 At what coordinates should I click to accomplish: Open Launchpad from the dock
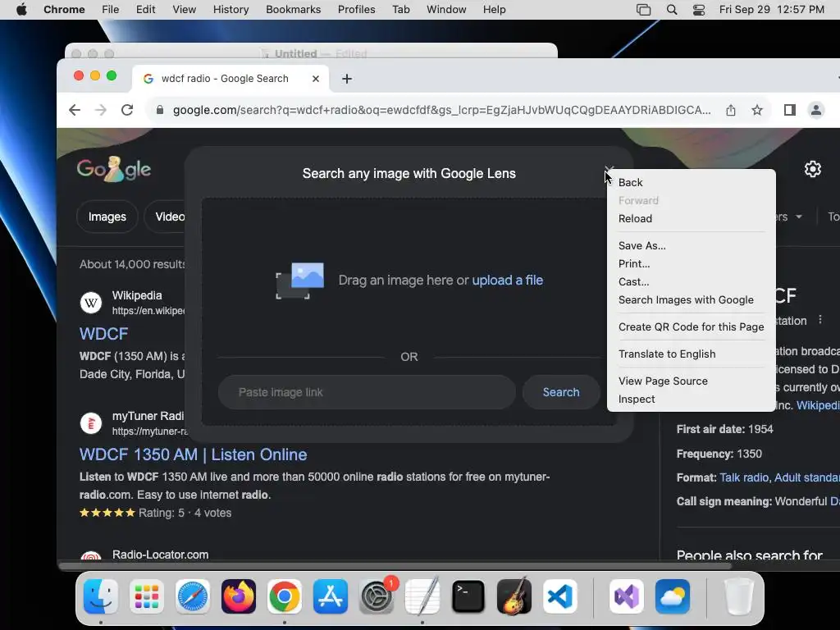tap(147, 596)
